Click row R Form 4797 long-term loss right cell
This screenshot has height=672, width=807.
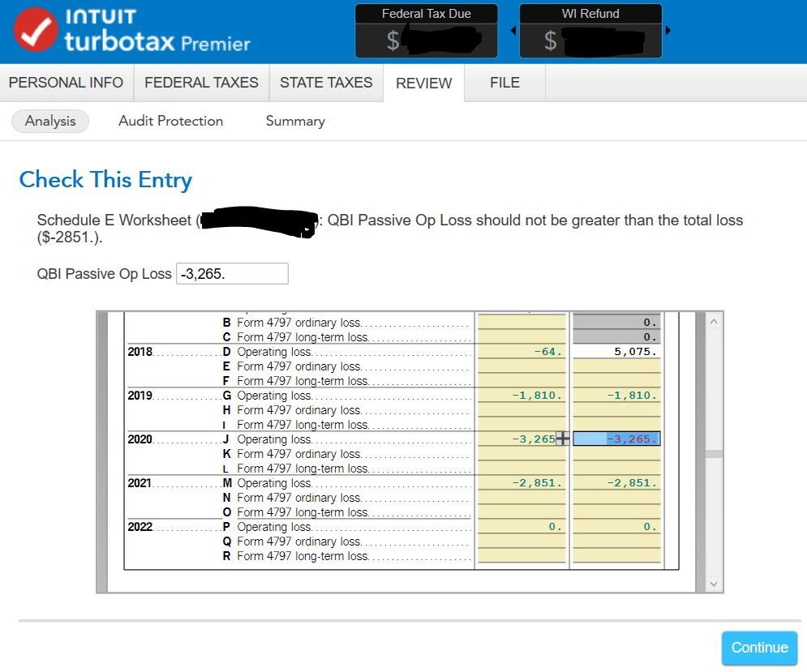[616, 556]
